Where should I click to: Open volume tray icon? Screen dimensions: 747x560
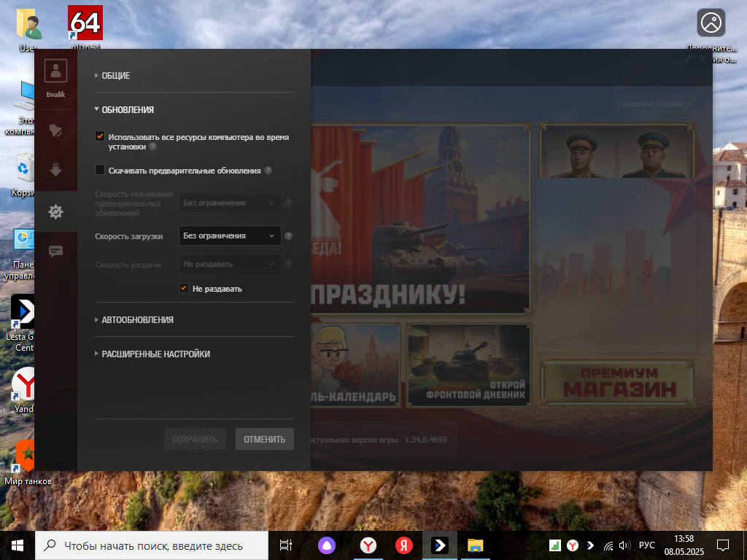click(x=624, y=545)
